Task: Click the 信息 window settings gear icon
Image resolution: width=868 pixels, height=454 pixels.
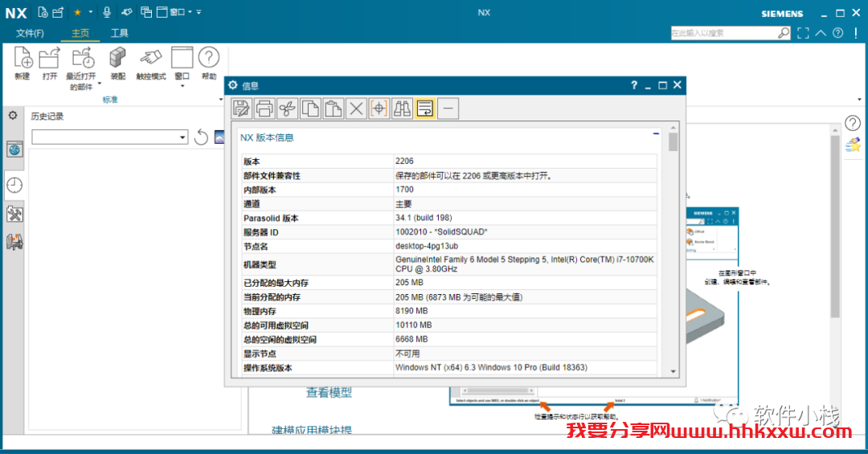Action: [x=233, y=85]
